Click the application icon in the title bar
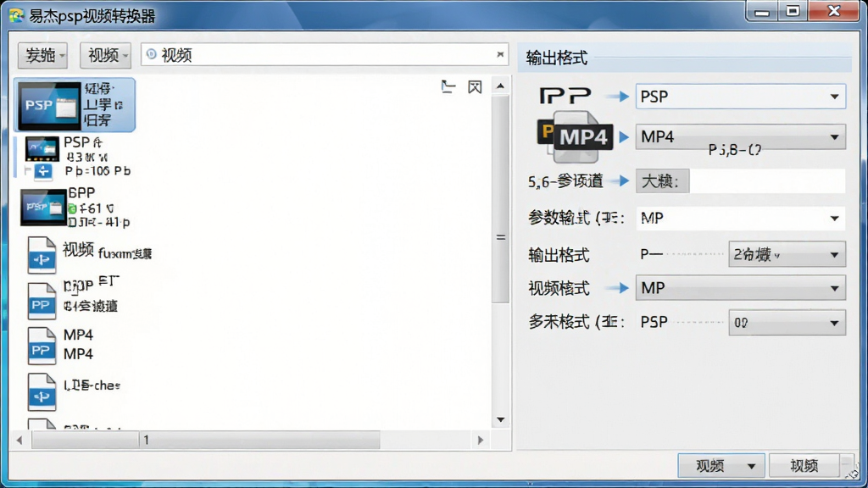 17,15
